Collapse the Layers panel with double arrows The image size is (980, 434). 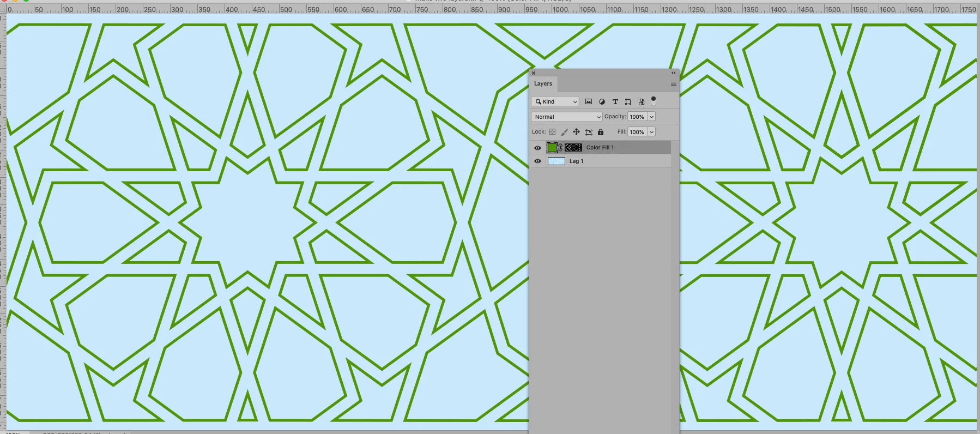[x=674, y=73]
